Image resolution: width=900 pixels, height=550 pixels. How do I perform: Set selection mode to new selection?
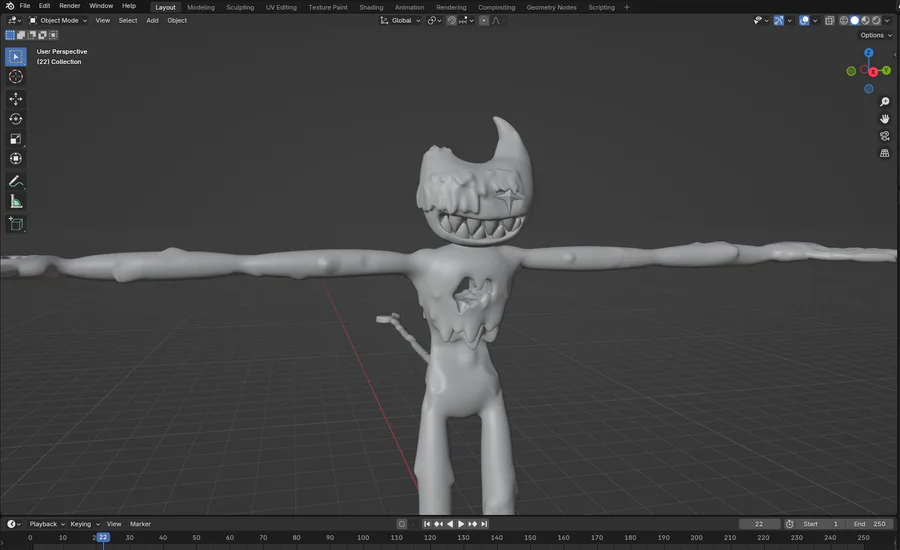coord(10,35)
